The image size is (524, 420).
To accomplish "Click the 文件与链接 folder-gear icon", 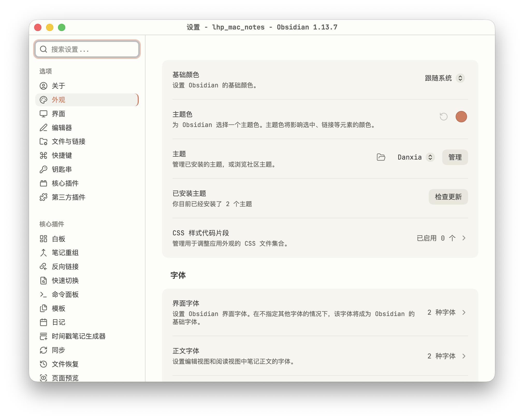I will pyautogui.click(x=43, y=141).
